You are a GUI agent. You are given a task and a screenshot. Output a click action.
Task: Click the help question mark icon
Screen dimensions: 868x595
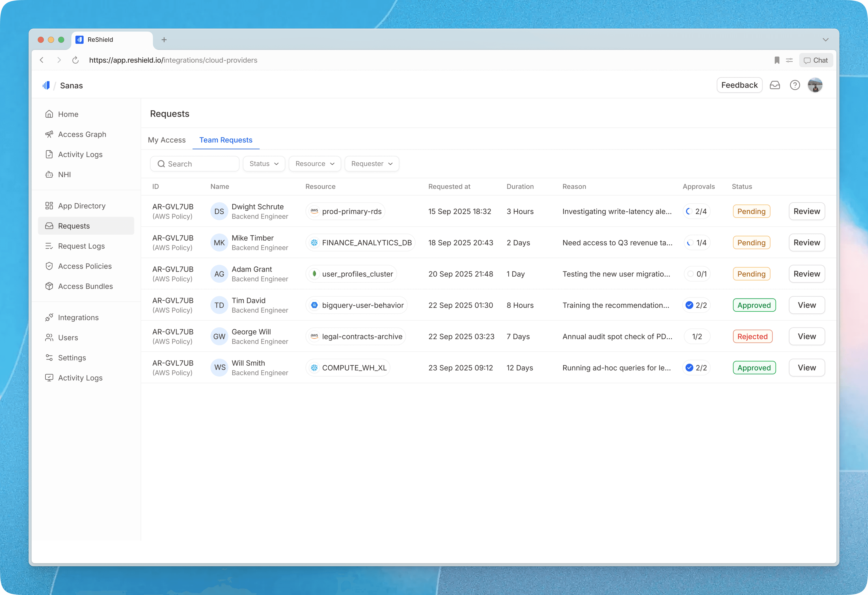[x=795, y=85]
